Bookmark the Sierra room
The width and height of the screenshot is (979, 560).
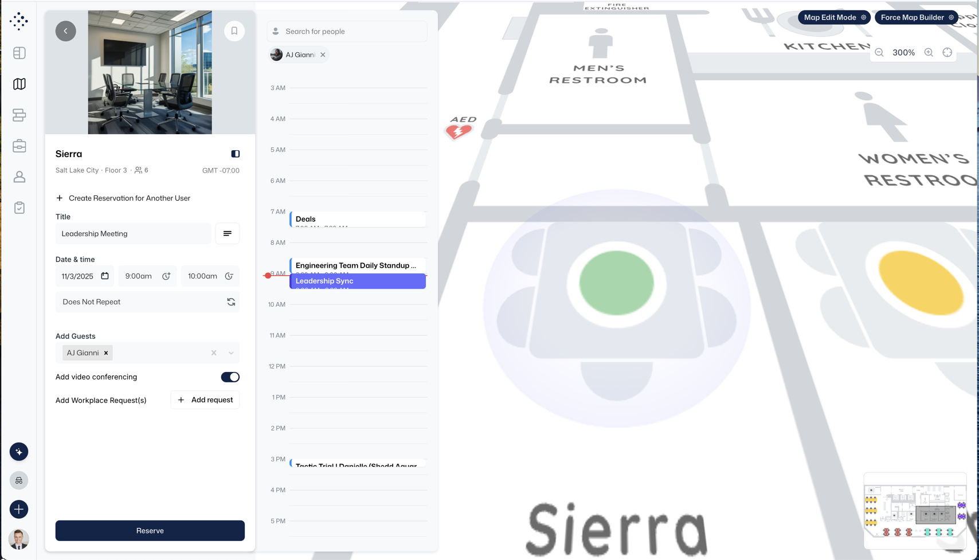[234, 31]
